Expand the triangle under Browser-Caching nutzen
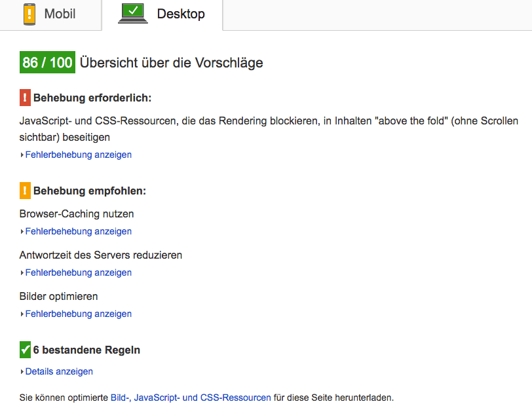Image resolution: width=532 pixels, height=408 pixels. (22, 232)
